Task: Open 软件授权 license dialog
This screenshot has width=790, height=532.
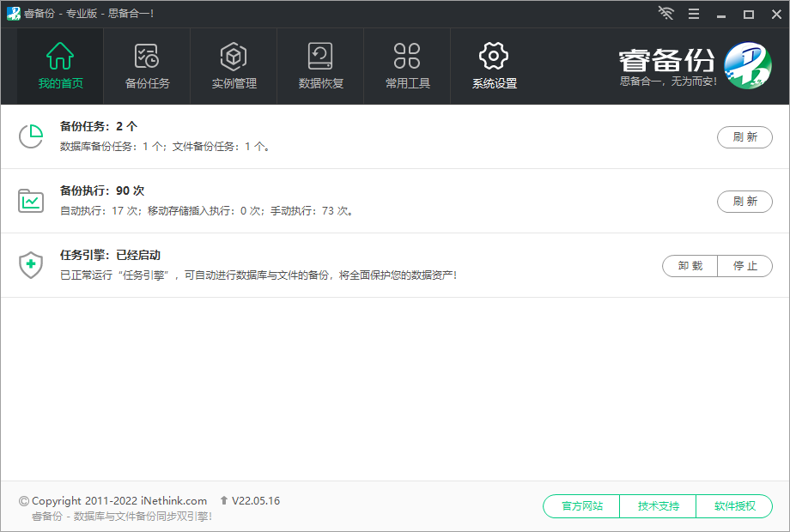Action: [734, 505]
